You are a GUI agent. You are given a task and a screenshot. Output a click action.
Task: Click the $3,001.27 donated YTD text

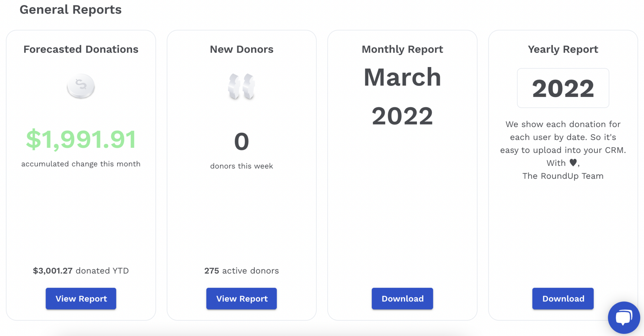(x=80, y=271)
